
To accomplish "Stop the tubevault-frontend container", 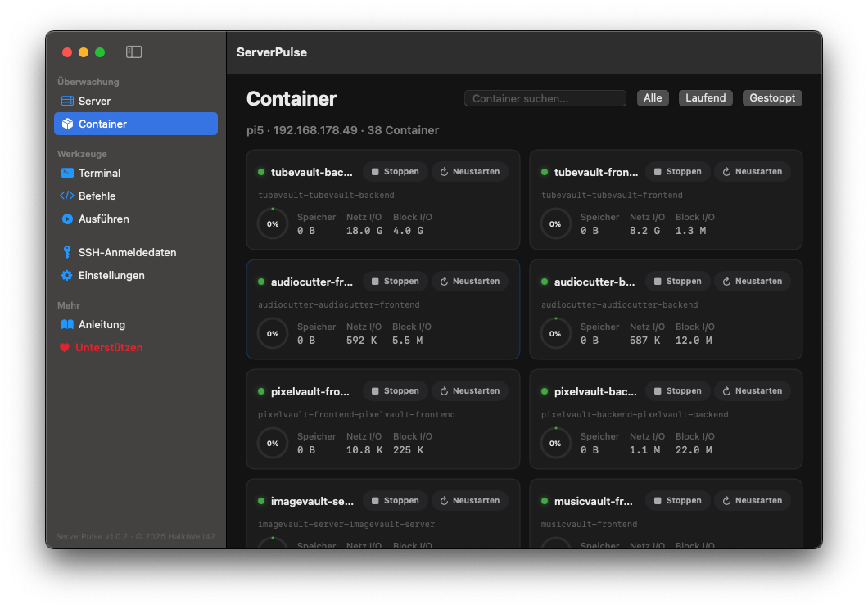I will point(678,171).
